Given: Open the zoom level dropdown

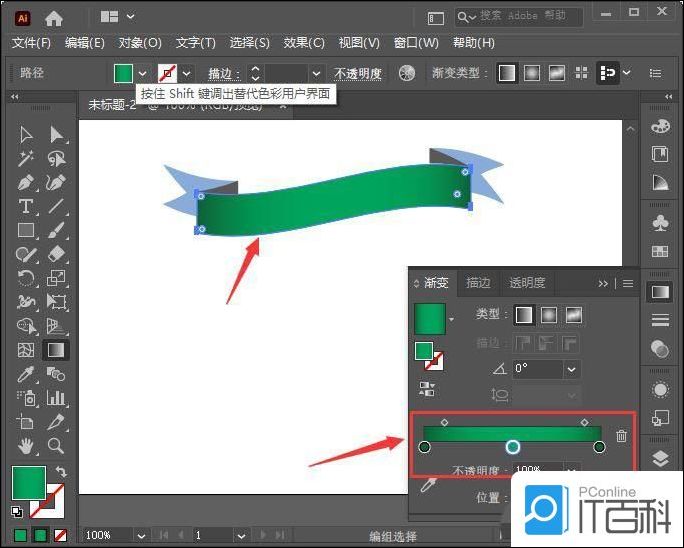Looking at the screenshot, I should pyautogui.click(x=141, y=535).
